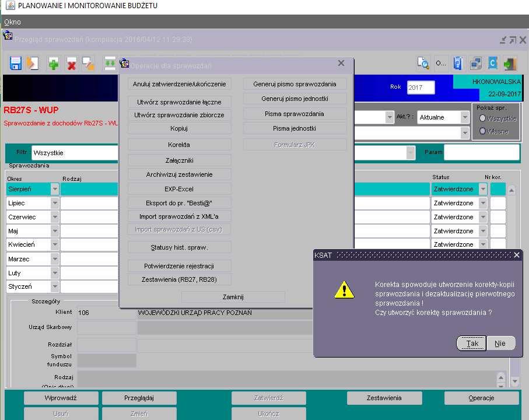
Task: Expand the Sierpień period dropdown
Action: pos(55,189)
